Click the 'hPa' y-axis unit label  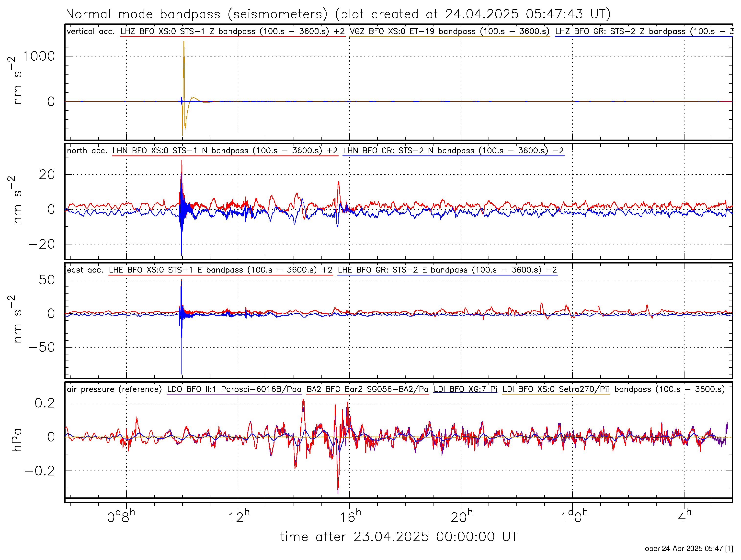pos(17,440)
